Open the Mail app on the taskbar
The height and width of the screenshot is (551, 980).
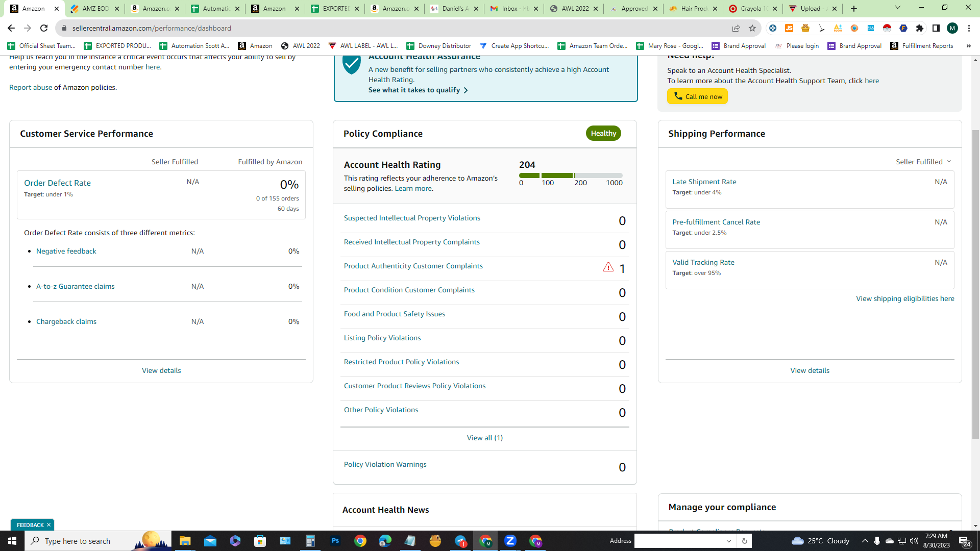[210, 541]
